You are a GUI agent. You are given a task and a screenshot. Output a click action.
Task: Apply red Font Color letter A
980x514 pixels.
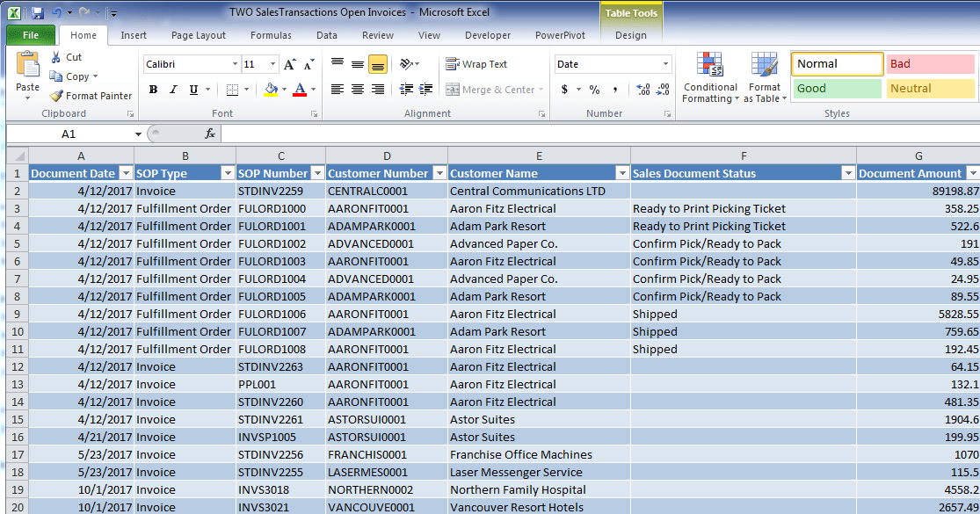pos(300,90)
